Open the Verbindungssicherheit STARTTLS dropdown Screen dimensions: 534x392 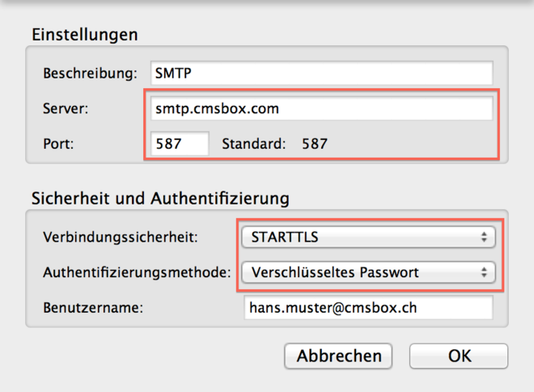[368, 237]
